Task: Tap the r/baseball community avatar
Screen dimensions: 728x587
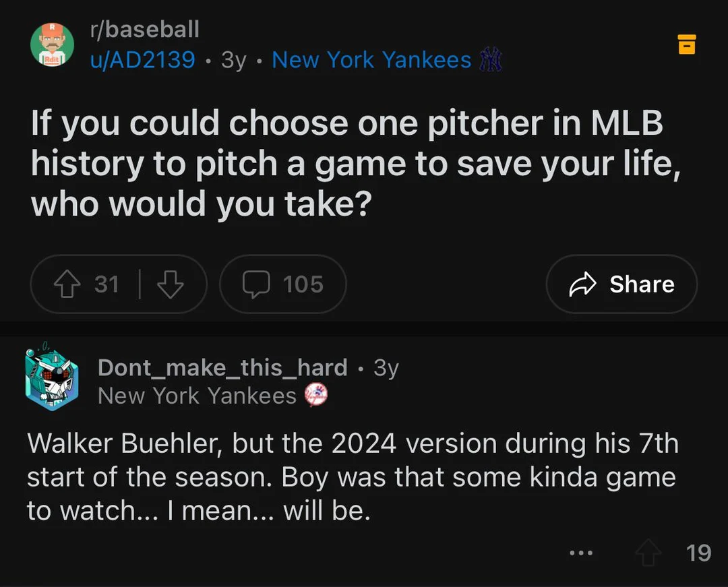Action: point(53,44)
